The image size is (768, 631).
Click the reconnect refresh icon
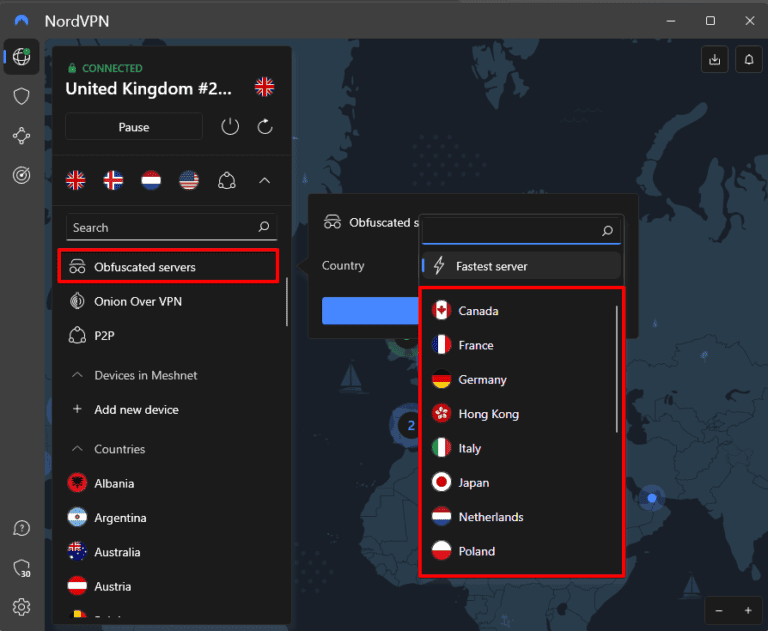[x=265, y=127]
